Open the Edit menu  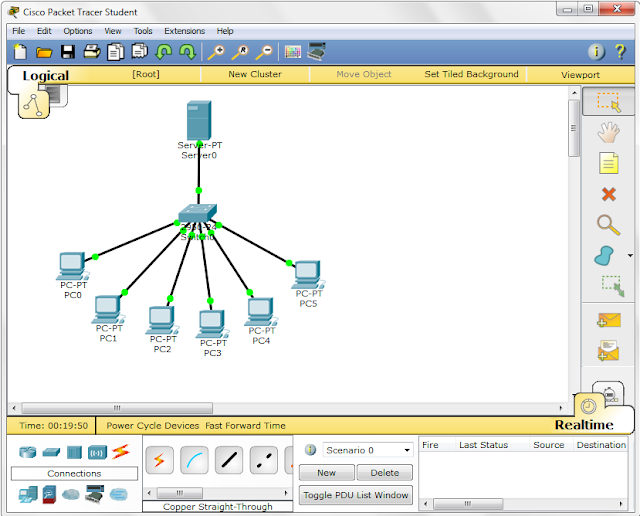(44, 31)
